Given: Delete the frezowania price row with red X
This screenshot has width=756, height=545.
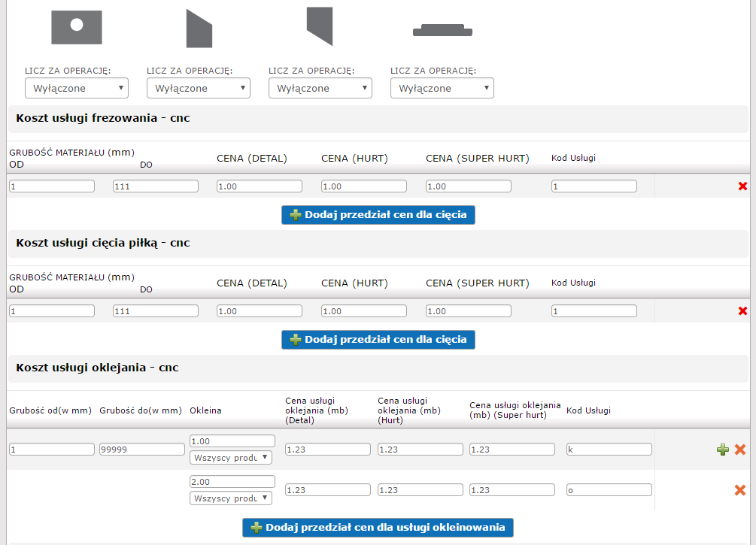Looking at the screenshot, I should coord(742,186).
